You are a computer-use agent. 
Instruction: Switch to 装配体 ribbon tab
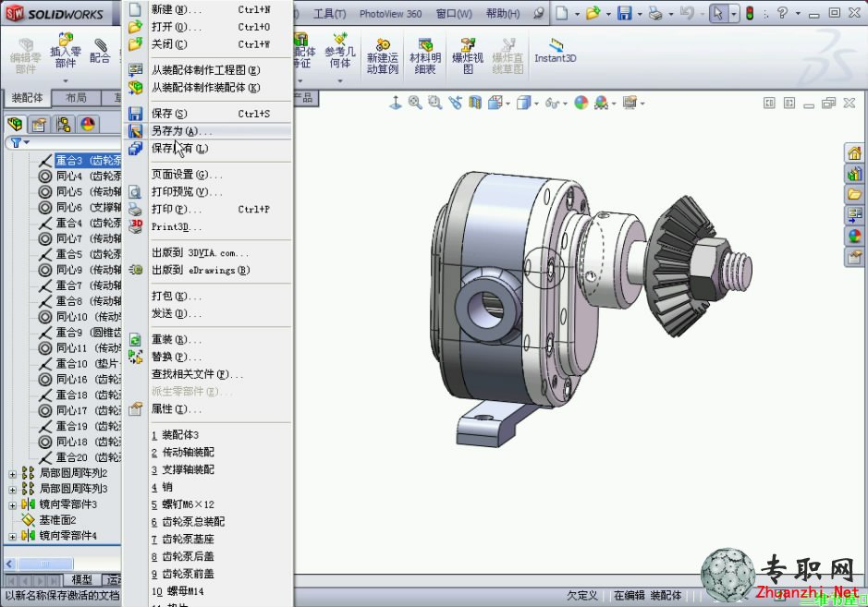tap(27, 98)
